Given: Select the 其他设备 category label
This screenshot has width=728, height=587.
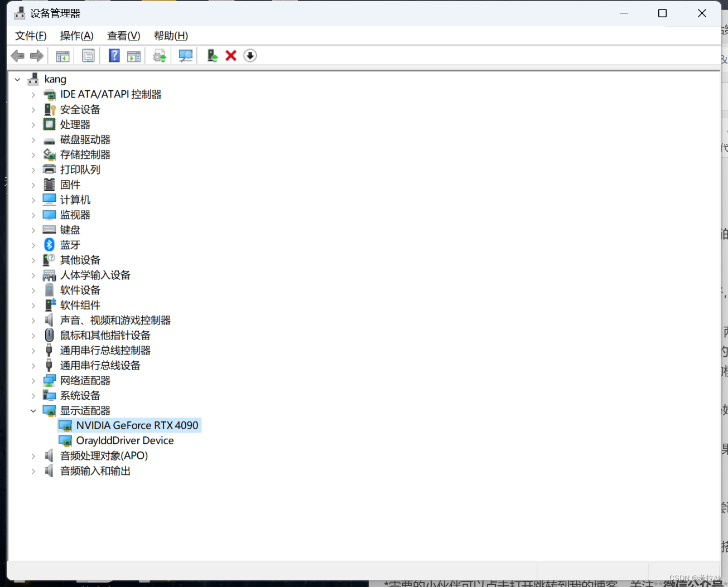Looking at the screenshot, I should [x=80, y=260].
